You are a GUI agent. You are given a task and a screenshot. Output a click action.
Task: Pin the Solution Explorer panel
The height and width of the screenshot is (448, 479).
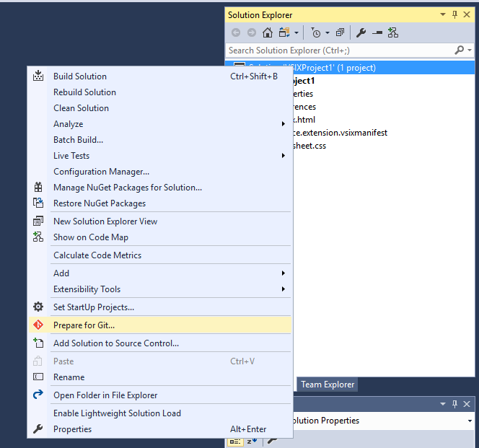coord(455,14)
